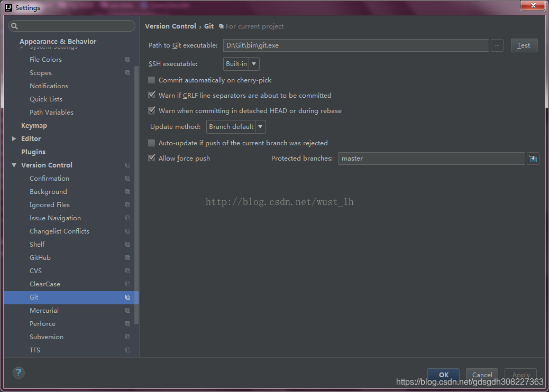Click the project icon beside ClearCase
Screen dimensions: 549x392
pos(128,284)
